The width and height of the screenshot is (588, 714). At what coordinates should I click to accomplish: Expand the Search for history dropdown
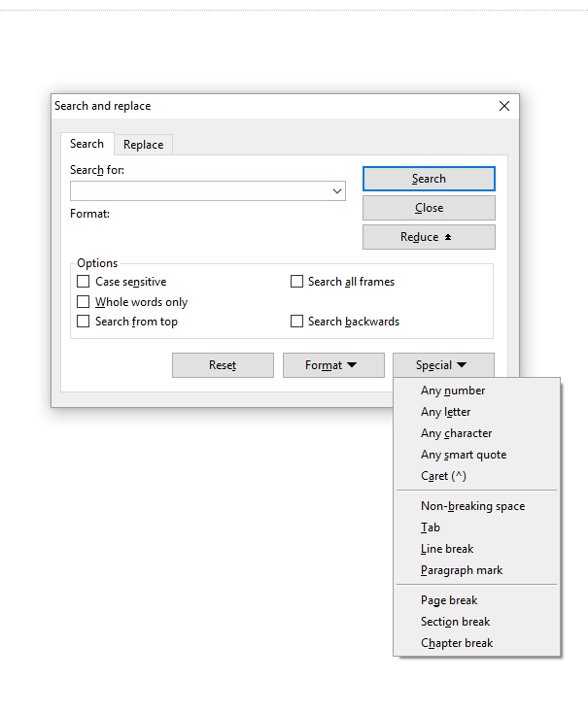(338, 191)
